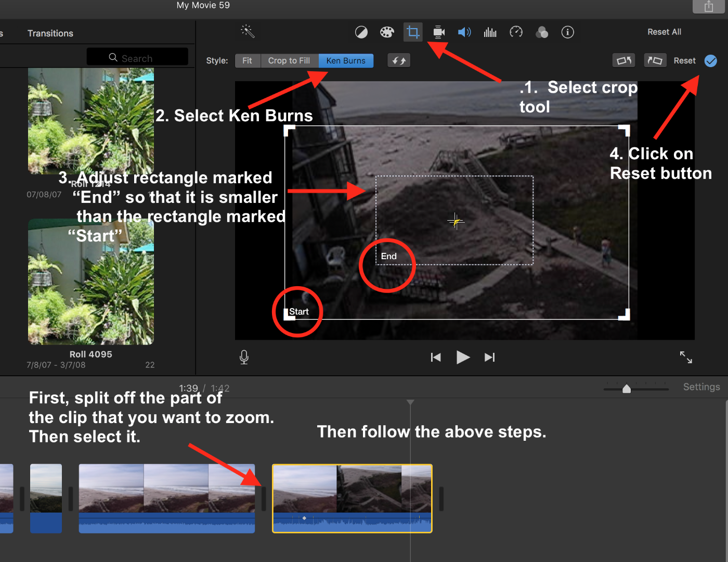728x562 pixels.
Task: Select the Cropping tool
Action: click(413, 32)
